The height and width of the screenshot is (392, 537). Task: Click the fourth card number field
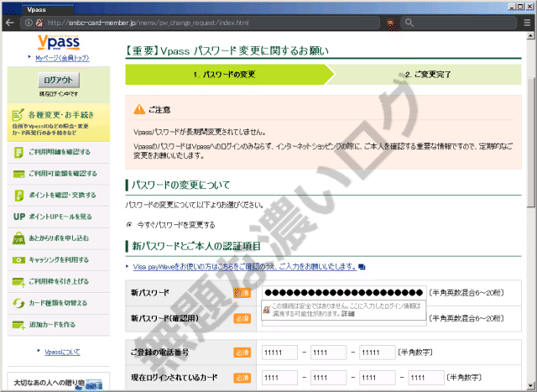426,378
